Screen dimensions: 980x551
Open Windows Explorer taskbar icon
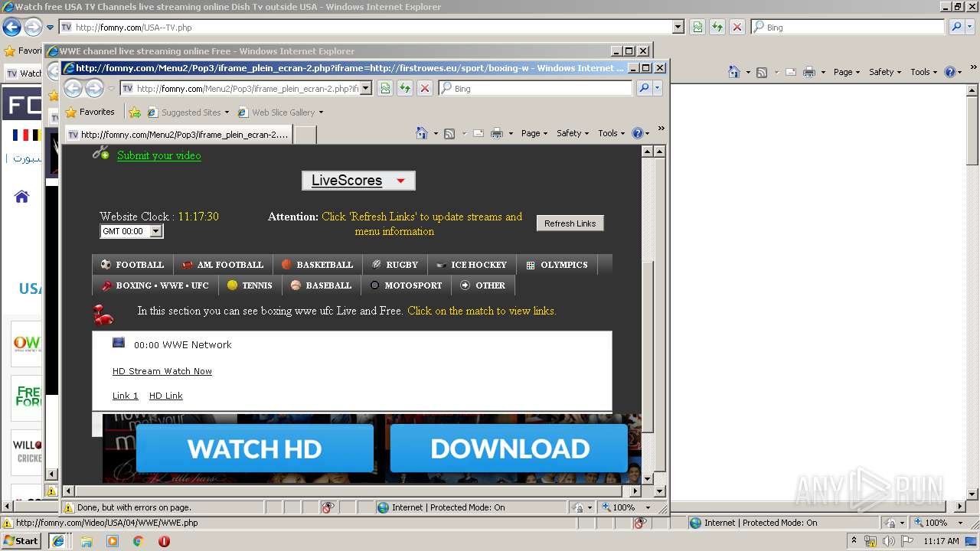(x=87, y=541)
